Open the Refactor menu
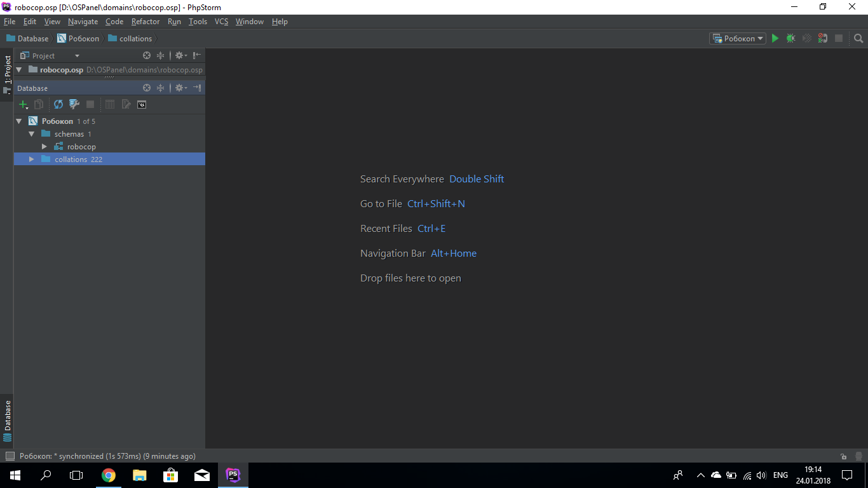Image resolution: width=868 pixels, height=488 pixels. (x=146, y=22)
